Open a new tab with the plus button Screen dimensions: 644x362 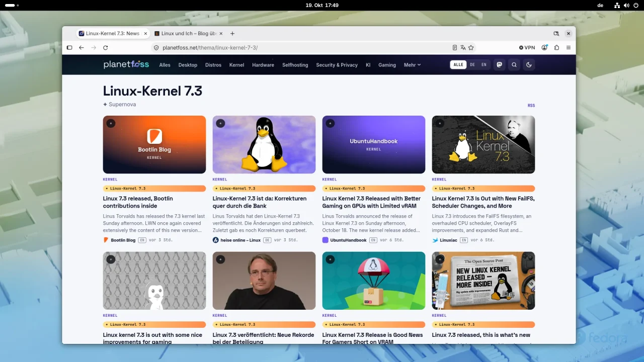coord(232,34)
